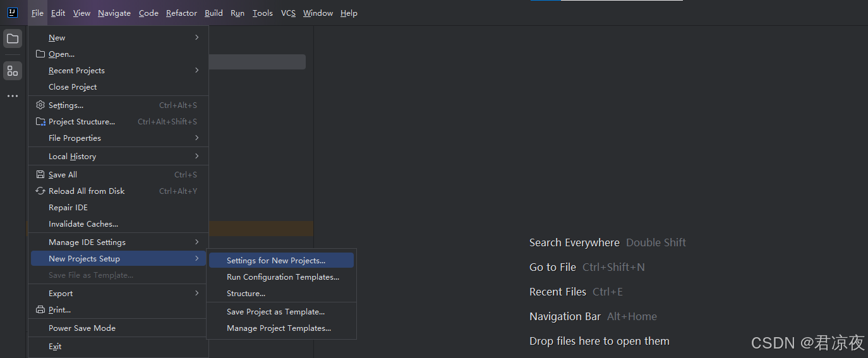The width and height of the screenshot is (868, 358).
Task: Open the Structure tool window icon
Action: (13, 71)
